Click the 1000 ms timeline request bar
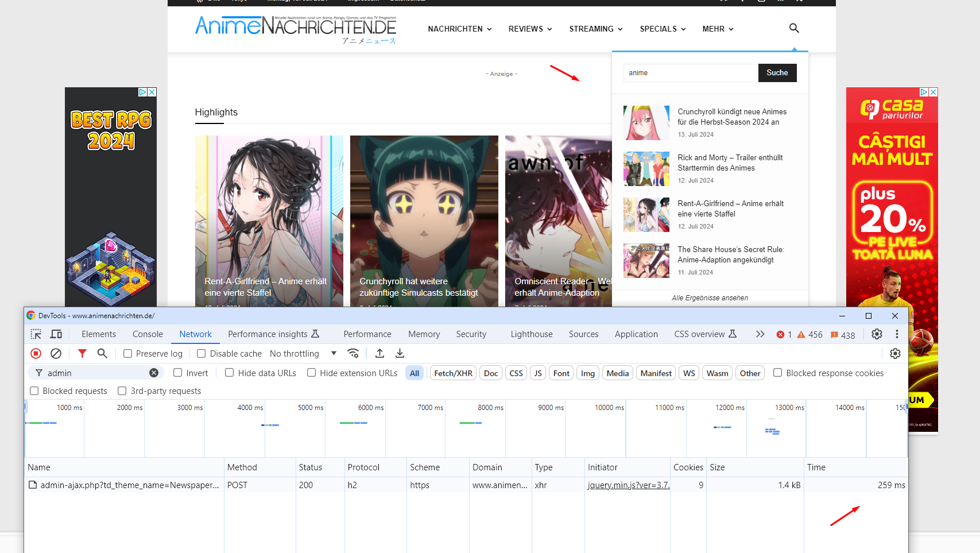The height and width of the screenshot is (553, 980). click(41, 423)
